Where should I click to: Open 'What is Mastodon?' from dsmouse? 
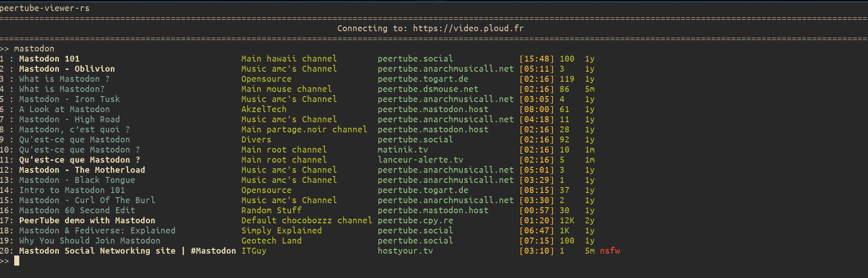click(x=62, y=89)
